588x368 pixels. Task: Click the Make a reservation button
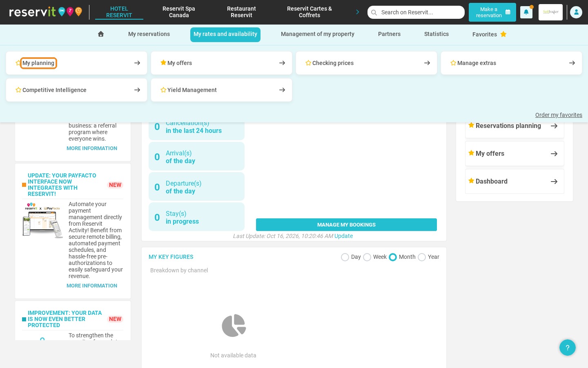point(492,12)
